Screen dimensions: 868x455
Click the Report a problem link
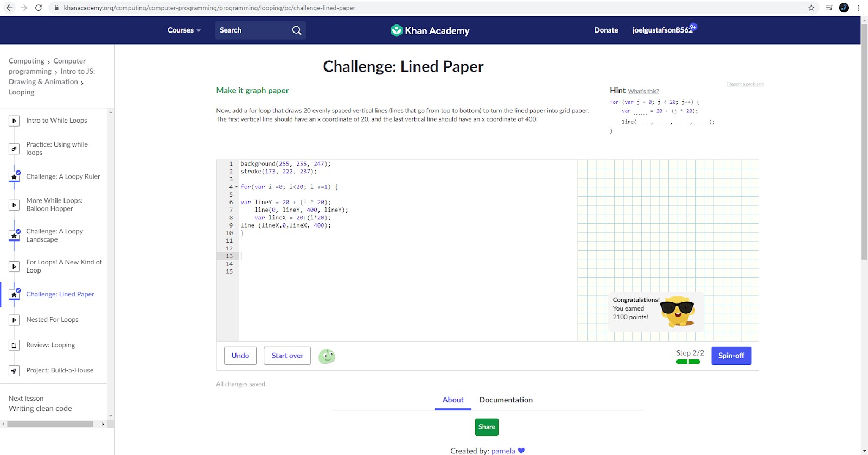pos(745,84)
